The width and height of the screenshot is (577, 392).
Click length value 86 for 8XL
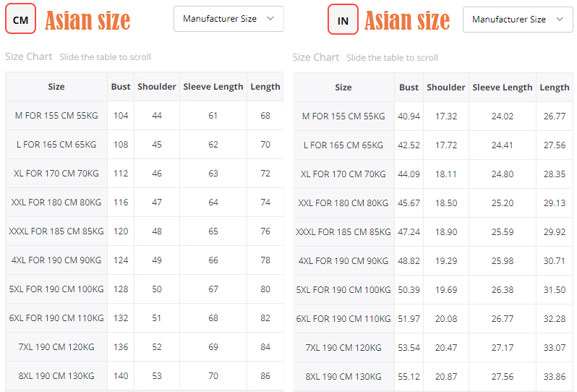265,376
